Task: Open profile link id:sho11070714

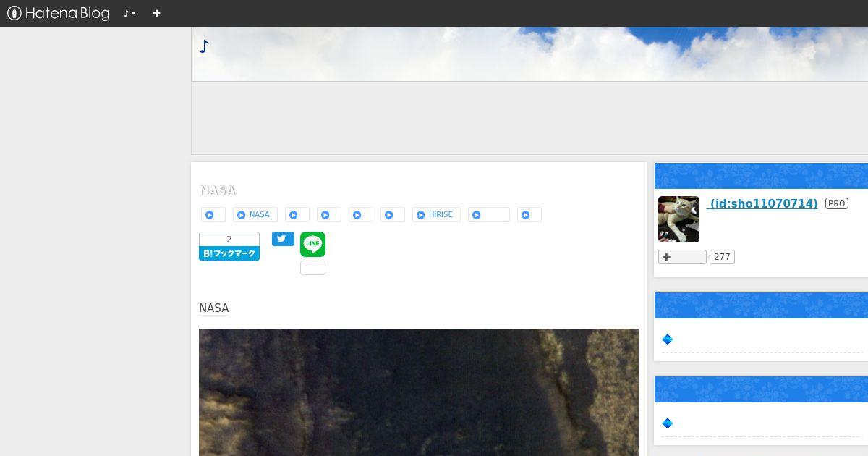Action: (762, 203)
